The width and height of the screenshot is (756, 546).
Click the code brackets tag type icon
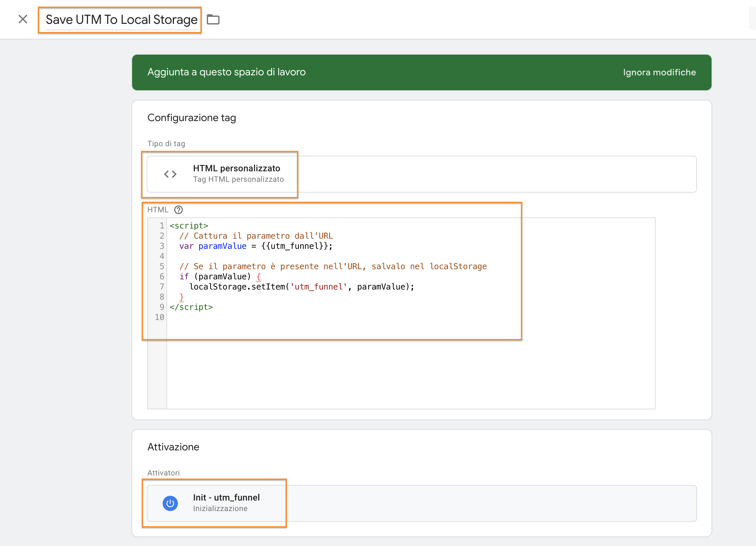[x=170, y=174]
